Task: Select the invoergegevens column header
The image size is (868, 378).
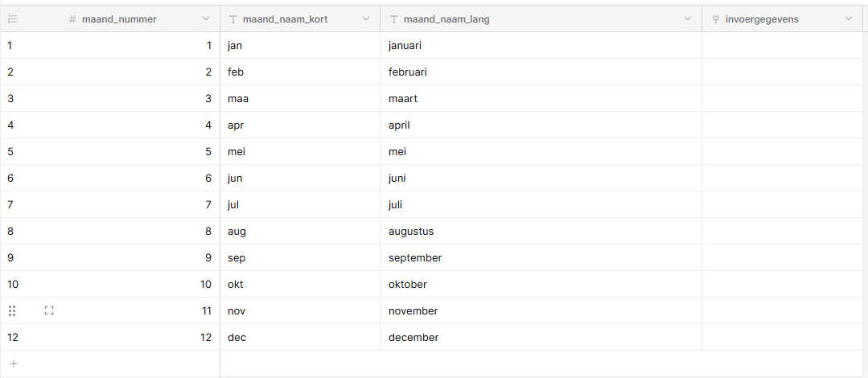Action: point(782,18)
